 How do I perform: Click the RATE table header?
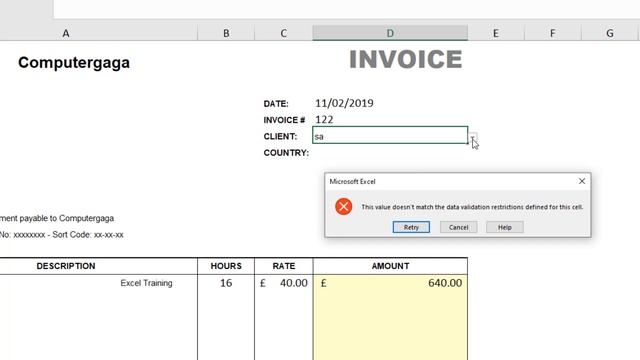(284, 266)
